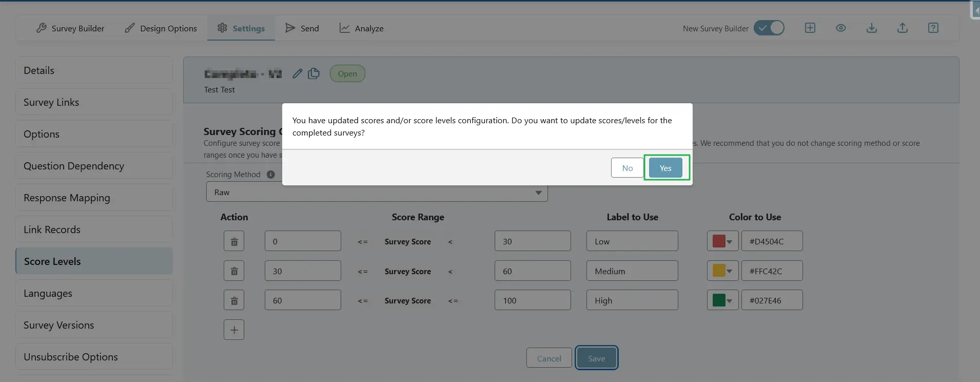The height and width of the screenshot is (382, 980).
Task: Click the Low label input field
Action: coord(632,241)
